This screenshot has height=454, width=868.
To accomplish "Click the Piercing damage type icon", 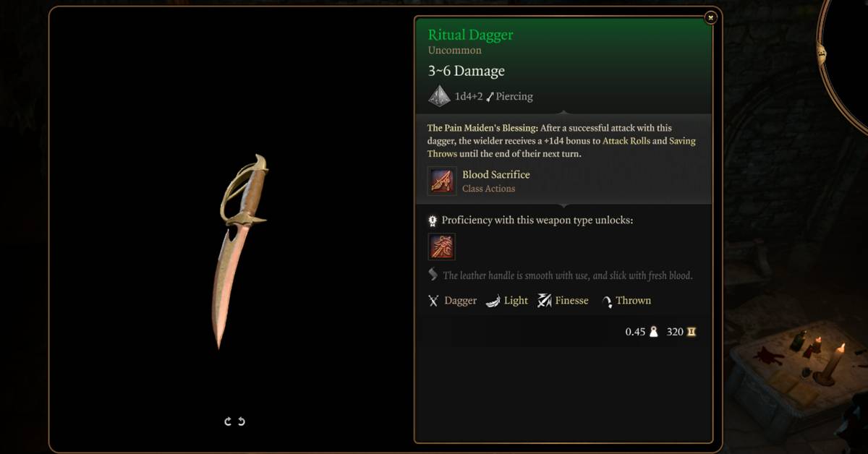I will [490, 96].
